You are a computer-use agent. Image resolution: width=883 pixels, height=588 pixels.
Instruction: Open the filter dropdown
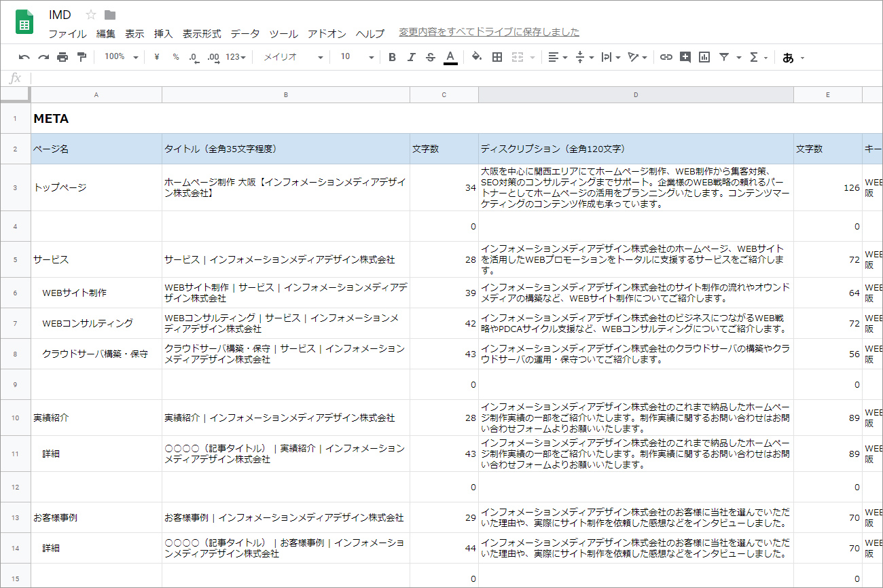point(729,57)
